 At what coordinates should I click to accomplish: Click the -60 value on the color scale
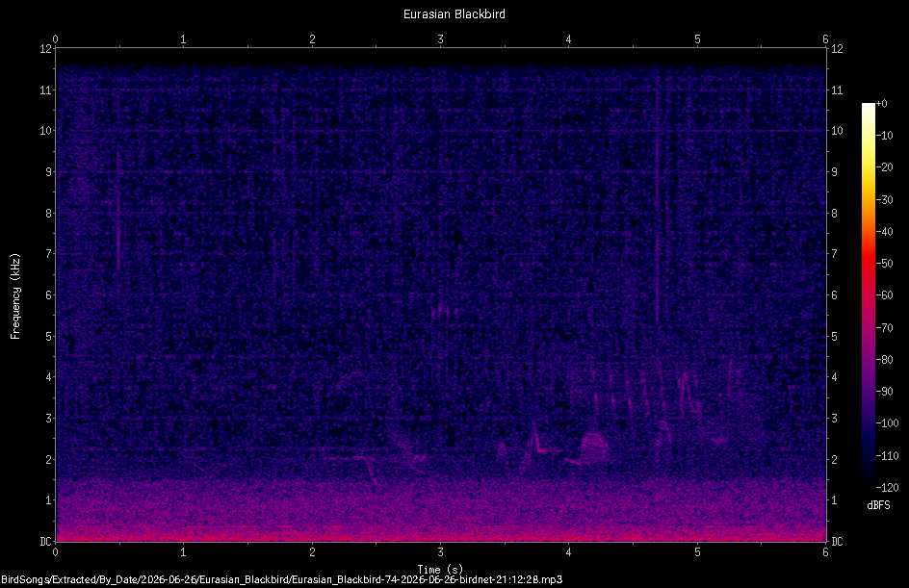point(885,295)
